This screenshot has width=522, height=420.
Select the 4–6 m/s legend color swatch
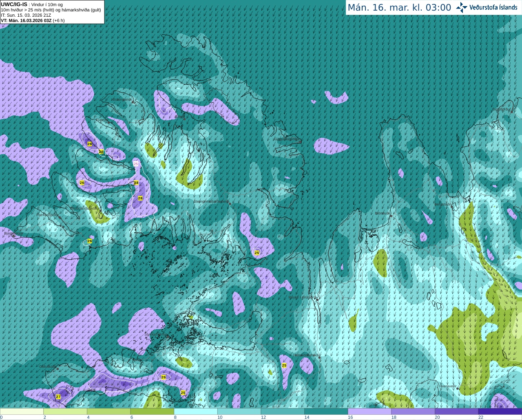pyautogui.click(x=108, y=411)
